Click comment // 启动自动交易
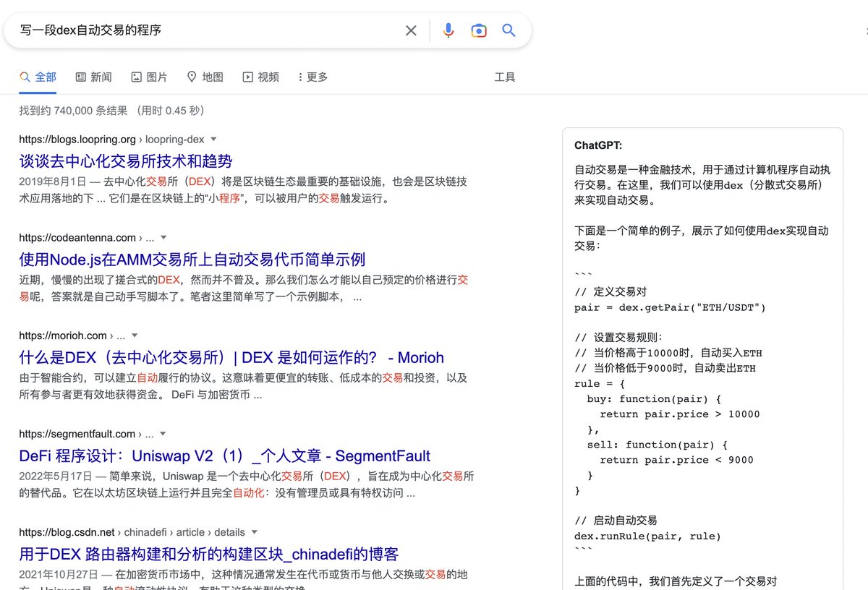 pos(616,521)
